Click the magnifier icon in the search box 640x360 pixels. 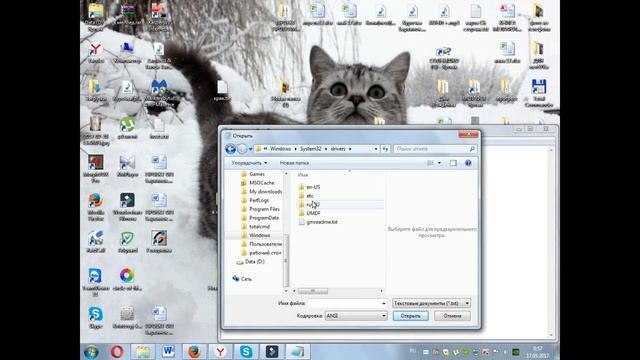click(x=472, y=149)
